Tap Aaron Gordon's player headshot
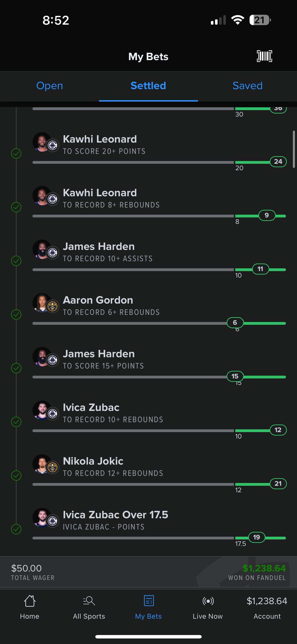 (x=42, y=303)
